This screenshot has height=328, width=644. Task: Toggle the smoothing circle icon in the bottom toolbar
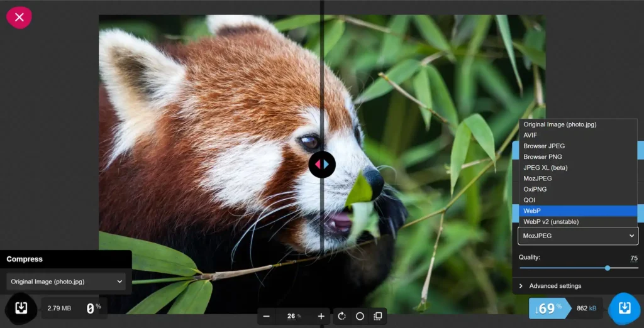pos(360,316)
